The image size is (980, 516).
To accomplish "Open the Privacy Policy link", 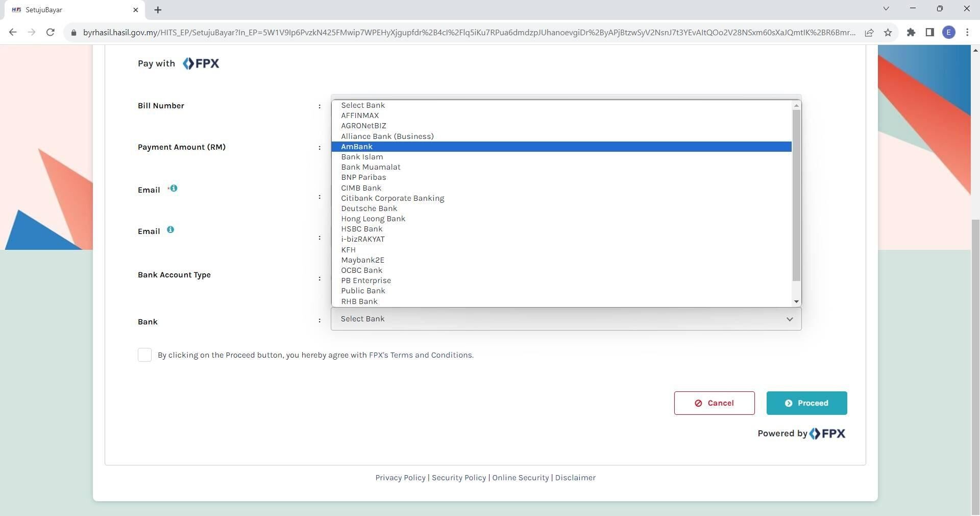I will pyautogui.click(x=400, y=478).
